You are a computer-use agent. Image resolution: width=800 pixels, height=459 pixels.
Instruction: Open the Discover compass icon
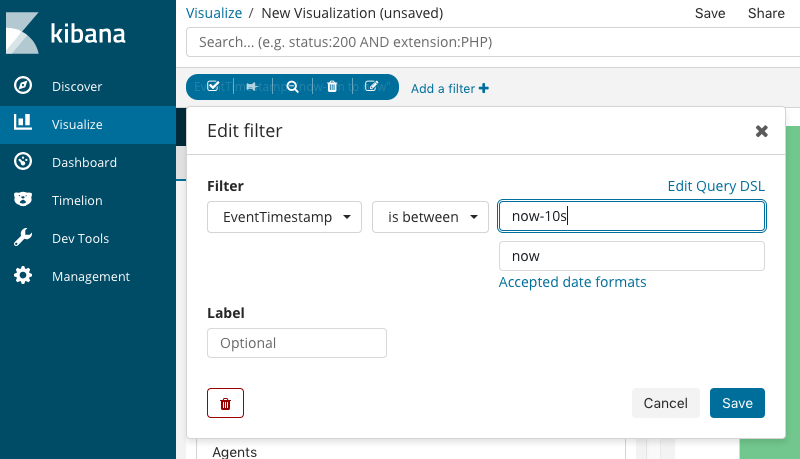[x=22, y=85]
